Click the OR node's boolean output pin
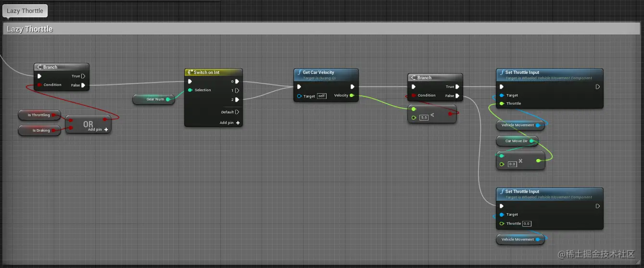Image resolution: width=644 pixels, height=268 pixels. (x=105, y=119)
